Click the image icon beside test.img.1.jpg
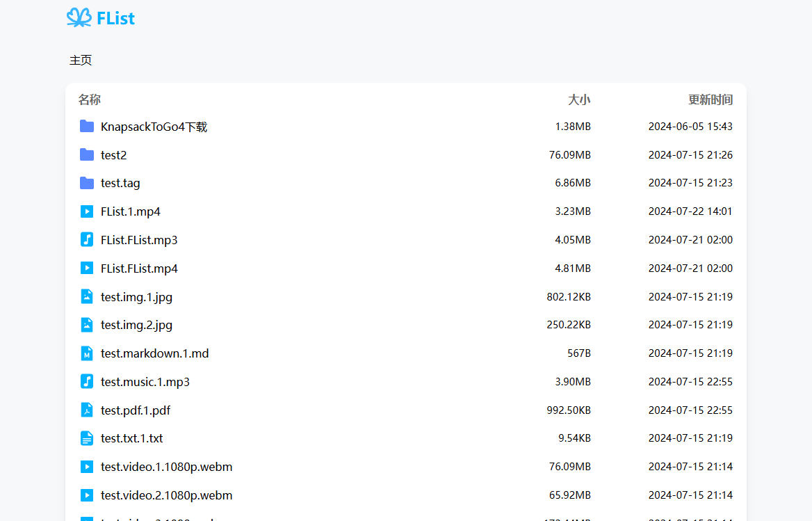Image resolution: width=812 pixels, height=521 pixels. (86, 296)
